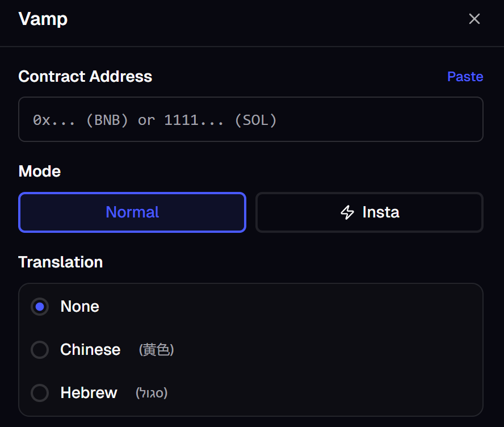Screen dimensions: 504x427
Task: Click the lightning bolt icon on Insta
Action: (x=347, y=212)
